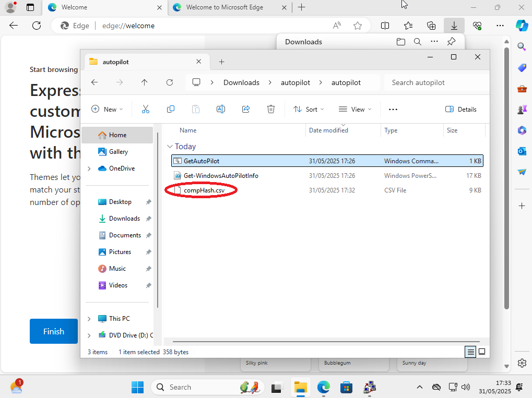Screen dimensions: 532x398
Task: Open the View dropdown menu
Action: [x=355, y=109]
